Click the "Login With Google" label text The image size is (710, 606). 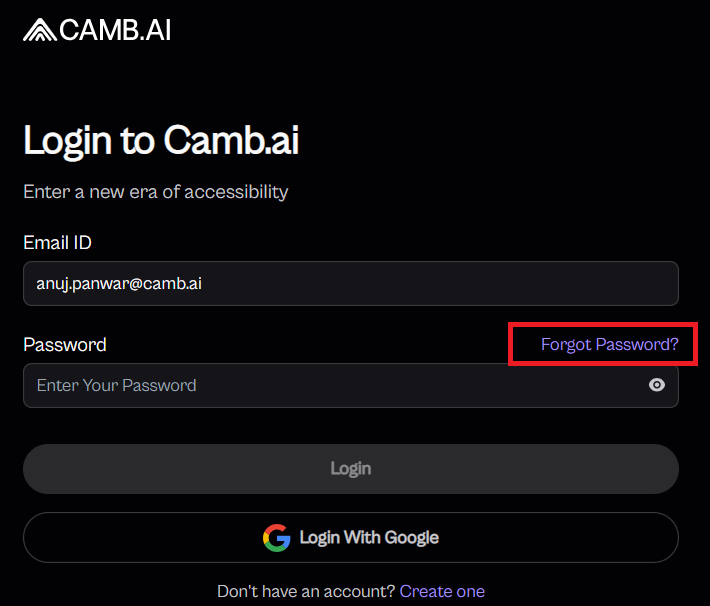coord(368,538)
